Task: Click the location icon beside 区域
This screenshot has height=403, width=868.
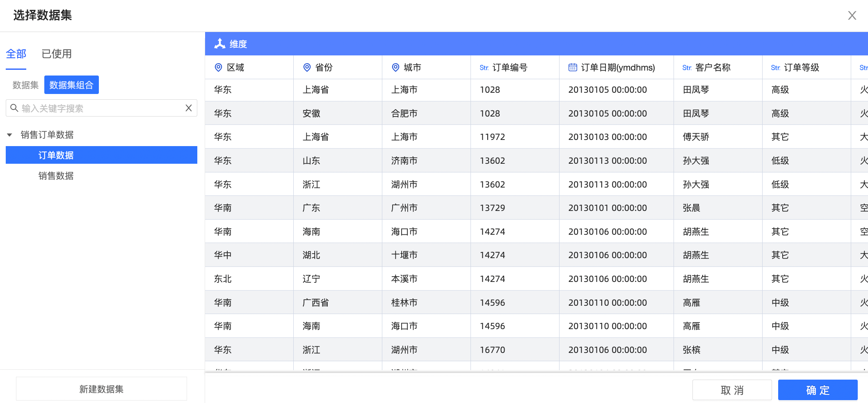Action: pyautogui.click(x=219, y=67)
